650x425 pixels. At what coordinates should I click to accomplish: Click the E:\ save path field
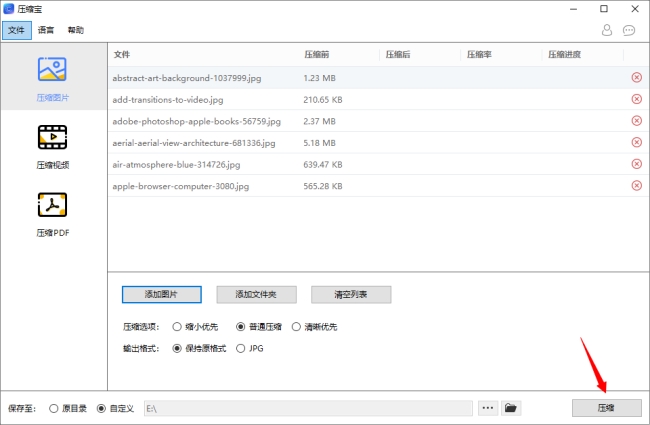click(308, 408)
